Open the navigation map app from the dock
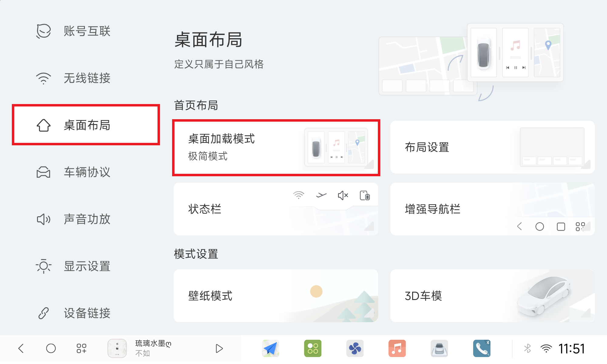Viewport: 607px width, 364px height. [x=270, y=348]
